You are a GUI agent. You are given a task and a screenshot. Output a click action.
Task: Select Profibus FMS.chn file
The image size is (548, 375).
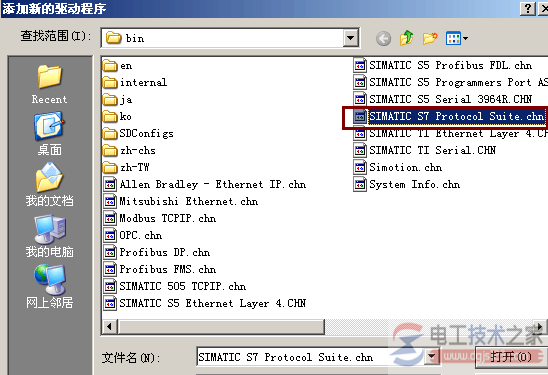pyautogui.click(x=160, y=269)
